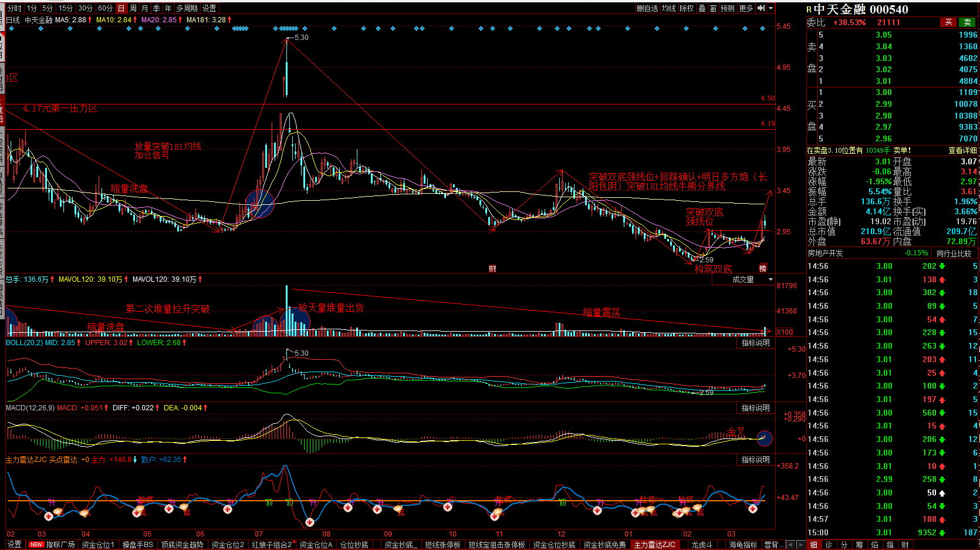
Task: Expand the 成交量 volume indicator dropdown
Action: tap(771, 279)
